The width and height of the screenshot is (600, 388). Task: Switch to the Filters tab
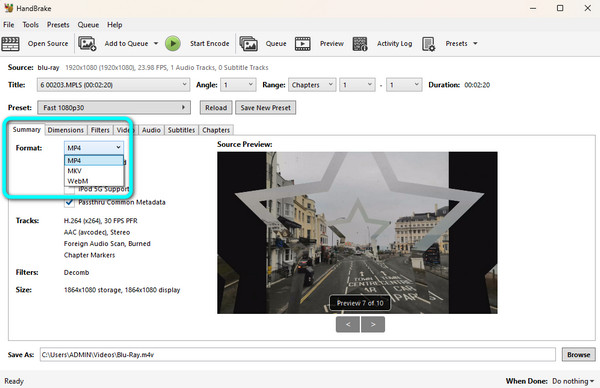pos(100,130)
